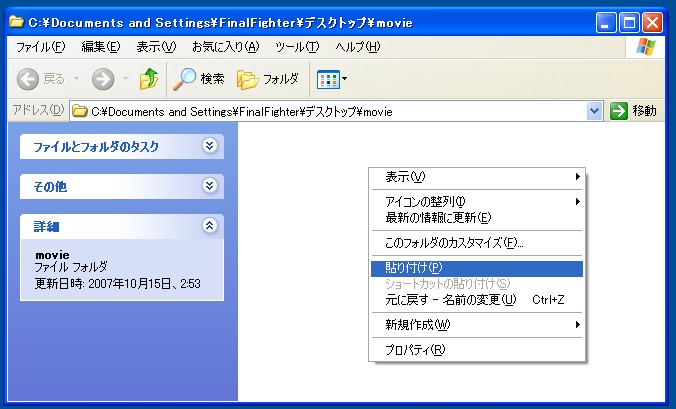This screenshot has height=409, width=676.
Task: Open the ファイル(F) menu
Action: 40,47
